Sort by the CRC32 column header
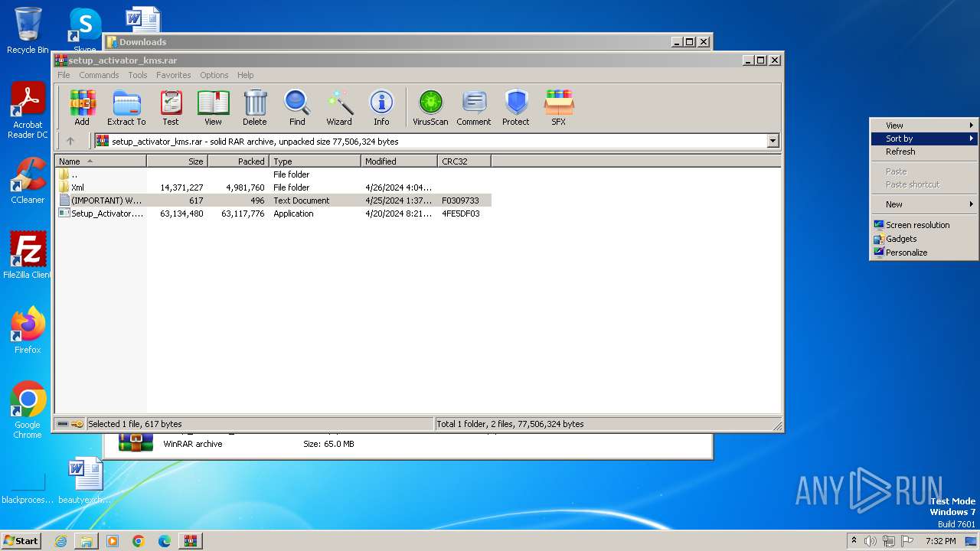This screenshot has height=551, width=980. click(464, 161)
